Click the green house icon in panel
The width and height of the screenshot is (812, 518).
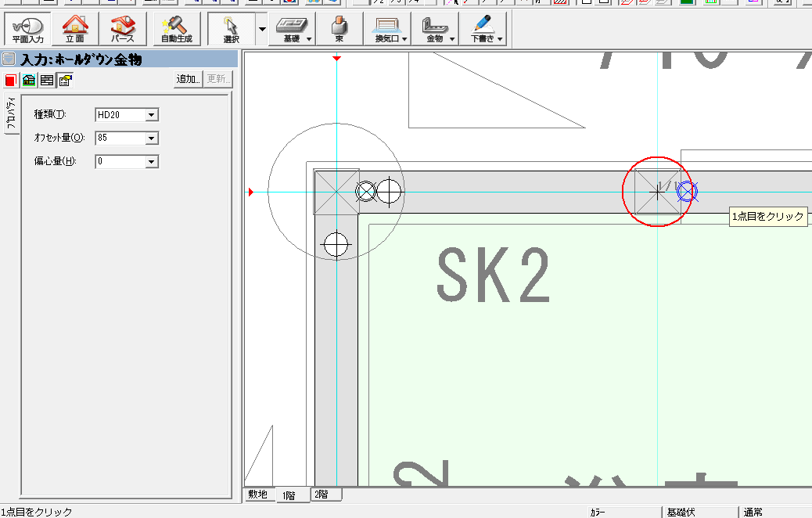pos(29,81)
